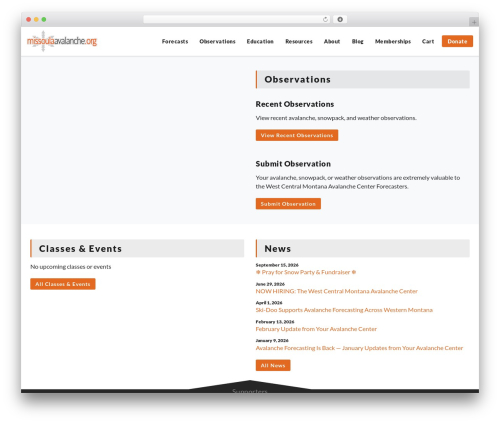Click the Recent Observations subheading

pos(295,104)
